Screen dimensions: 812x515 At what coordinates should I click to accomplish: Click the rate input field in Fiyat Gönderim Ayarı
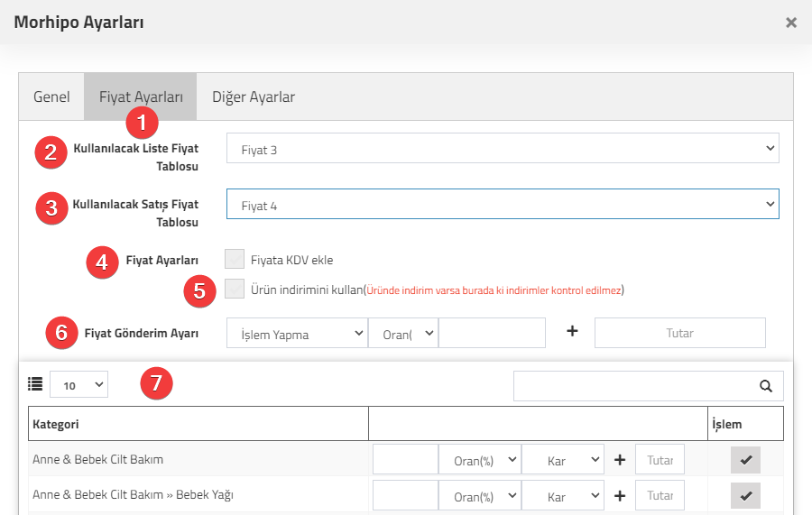click(492, 333)
